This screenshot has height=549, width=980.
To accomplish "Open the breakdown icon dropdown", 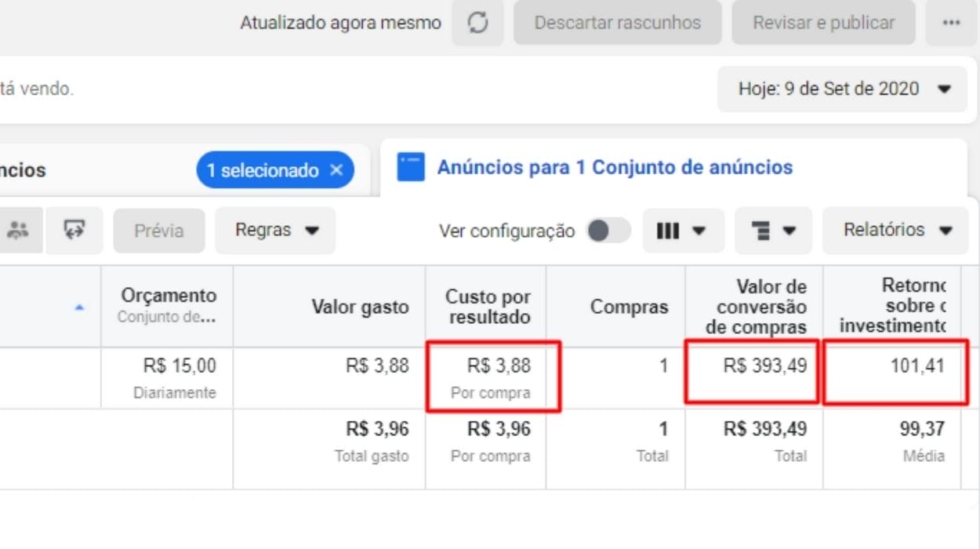I will click(x=772, y=231).
